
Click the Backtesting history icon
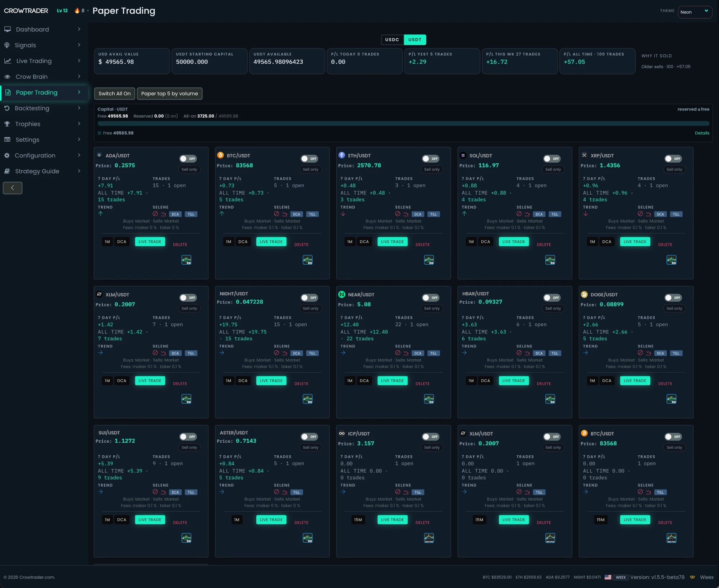click(7, 108)
